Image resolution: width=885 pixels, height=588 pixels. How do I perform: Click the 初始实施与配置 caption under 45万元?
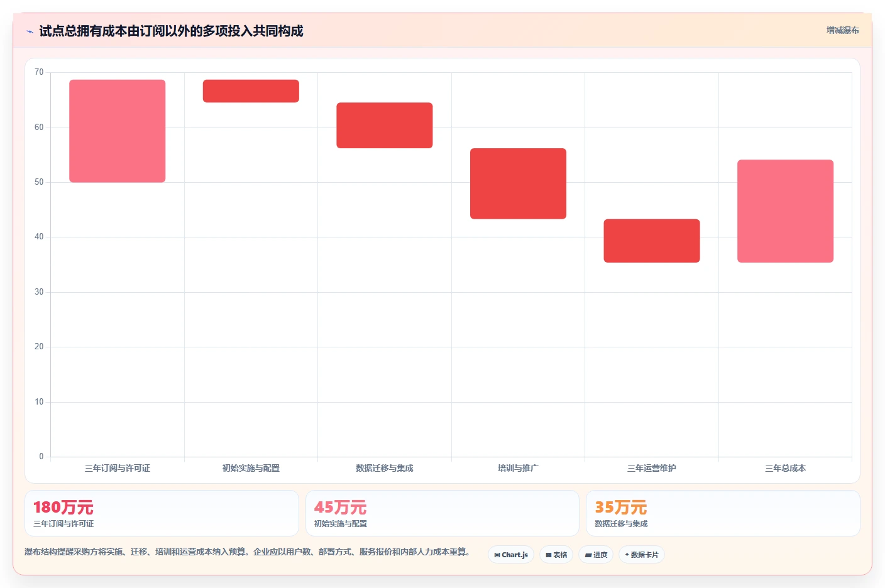[x=341, y=523]
